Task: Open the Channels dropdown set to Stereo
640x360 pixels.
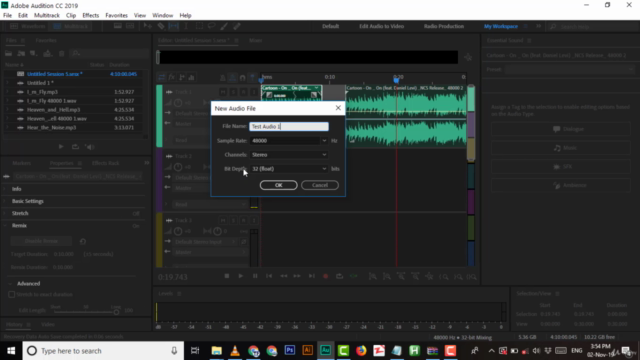Action: [x=289, y=155]
